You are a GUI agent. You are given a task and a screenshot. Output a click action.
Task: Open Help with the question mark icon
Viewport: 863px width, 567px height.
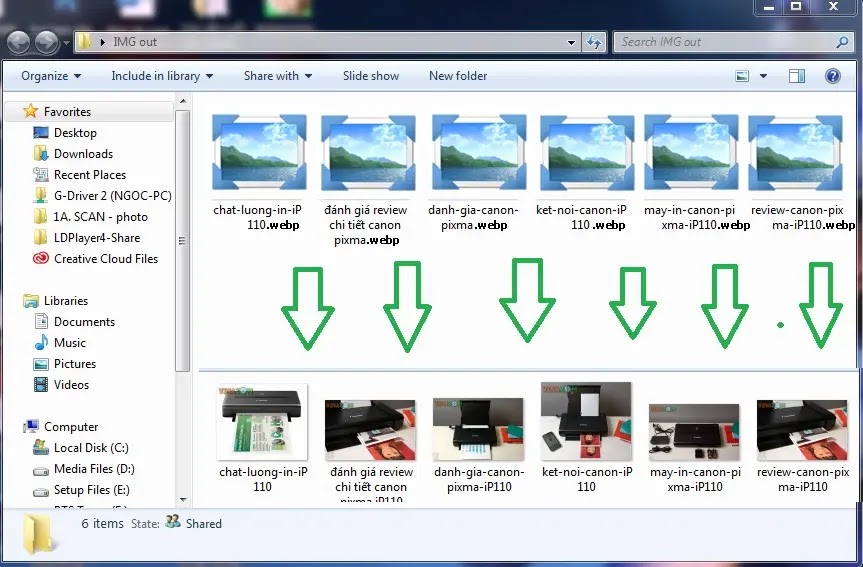[x=833, y=76]
